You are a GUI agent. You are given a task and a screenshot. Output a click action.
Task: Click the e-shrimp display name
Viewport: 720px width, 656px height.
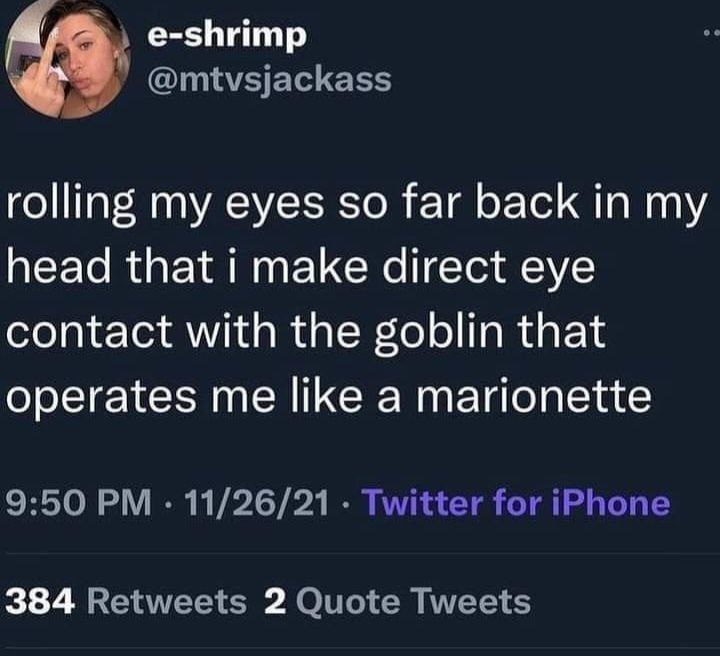pos(226,35)
